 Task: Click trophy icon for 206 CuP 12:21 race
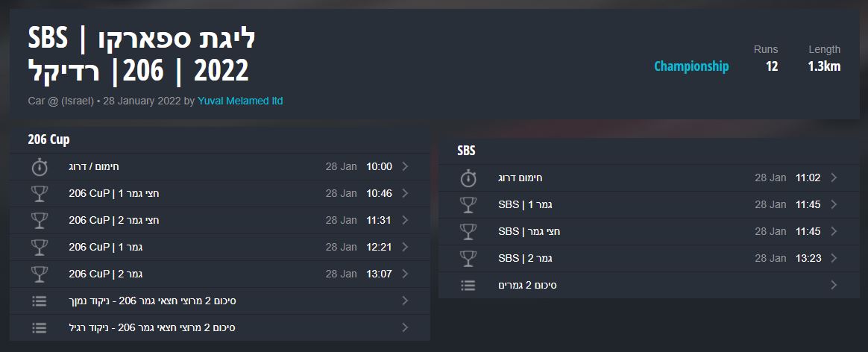coord(40,248)
